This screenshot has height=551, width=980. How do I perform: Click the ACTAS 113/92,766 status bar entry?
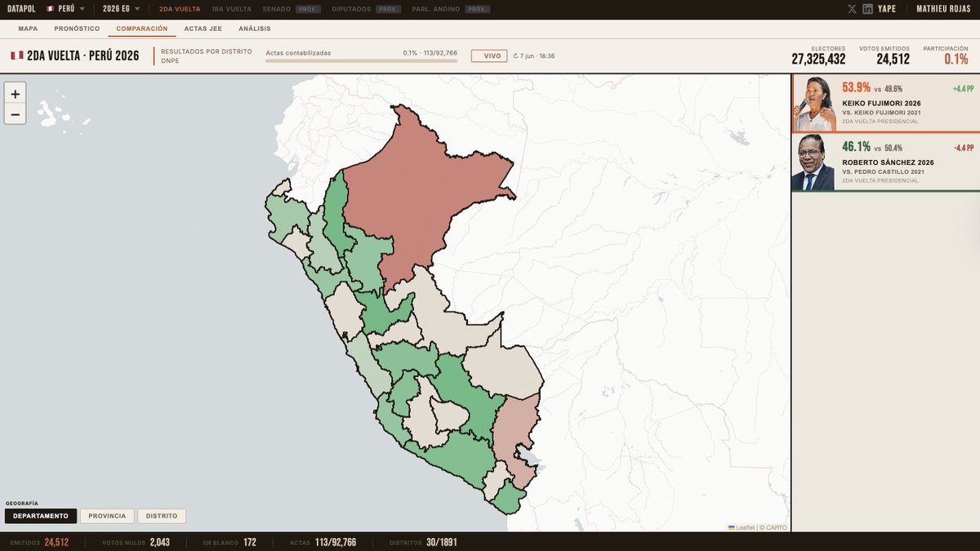pyautogui.click(x=323, y=542)
